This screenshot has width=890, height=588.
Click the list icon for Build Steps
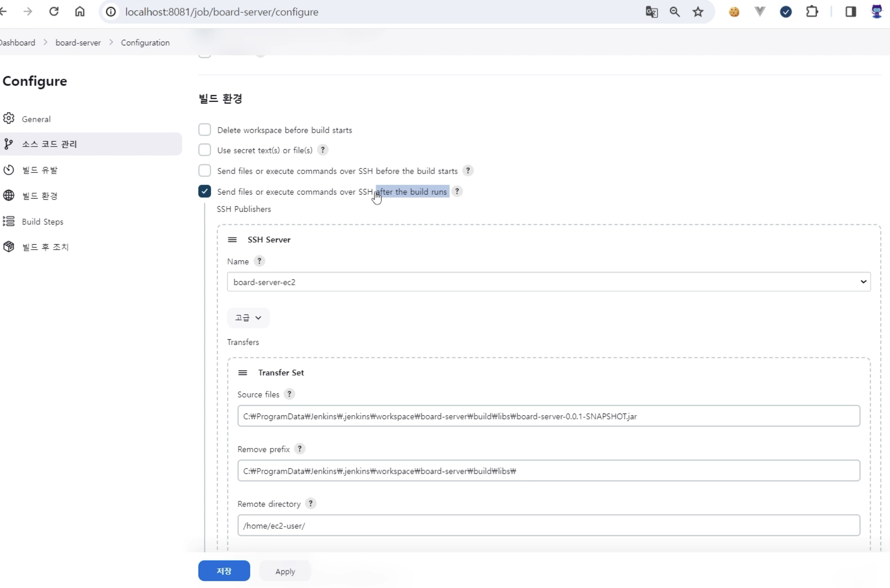tap(9, 221)
